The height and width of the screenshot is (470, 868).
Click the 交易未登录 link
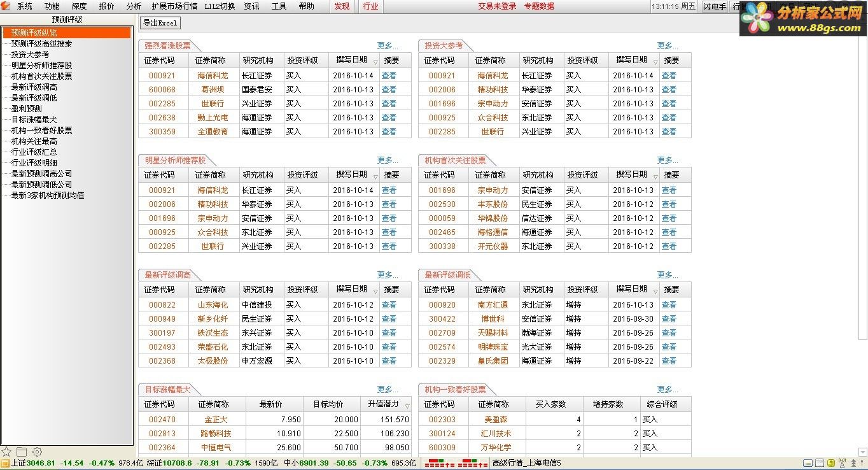[497, 6]
